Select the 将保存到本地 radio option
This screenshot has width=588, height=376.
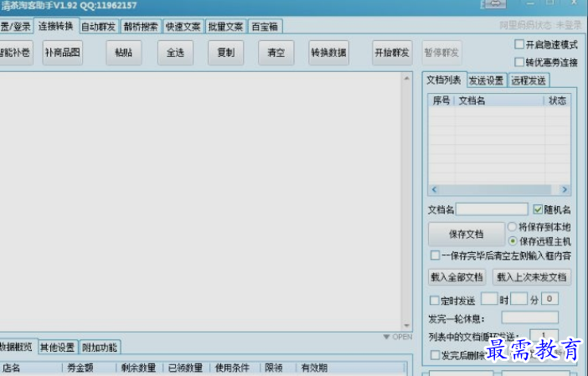coord(513,227)
